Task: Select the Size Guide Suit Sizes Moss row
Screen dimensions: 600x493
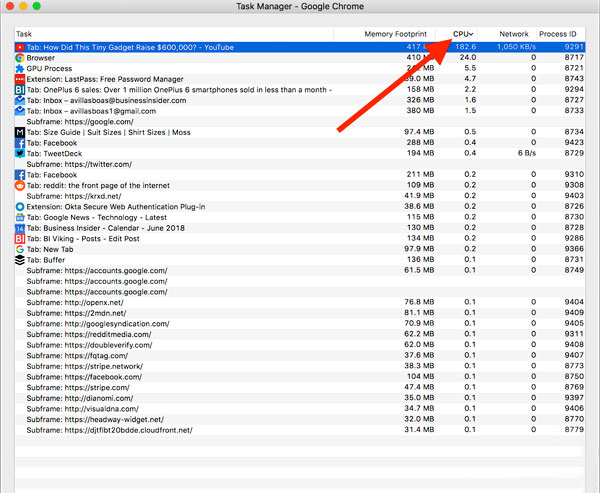Action: pyautogui.click(x=300, y=132)
